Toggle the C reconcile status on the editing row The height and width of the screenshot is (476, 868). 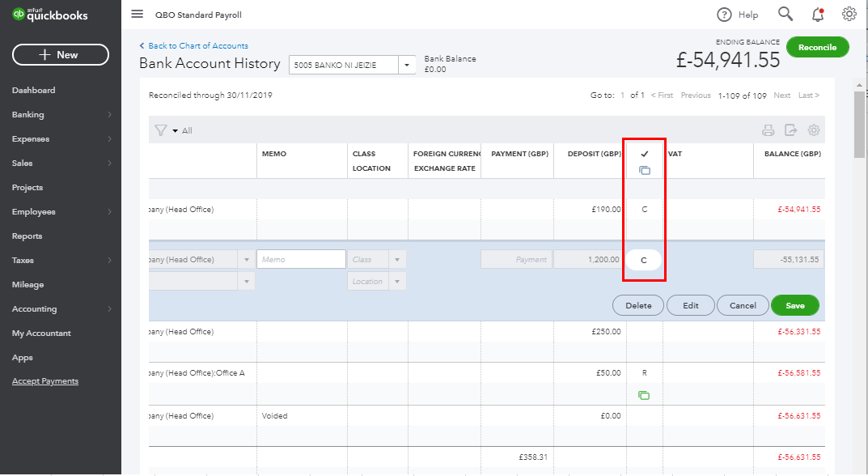pyautogui.click(x=644, y=259)
